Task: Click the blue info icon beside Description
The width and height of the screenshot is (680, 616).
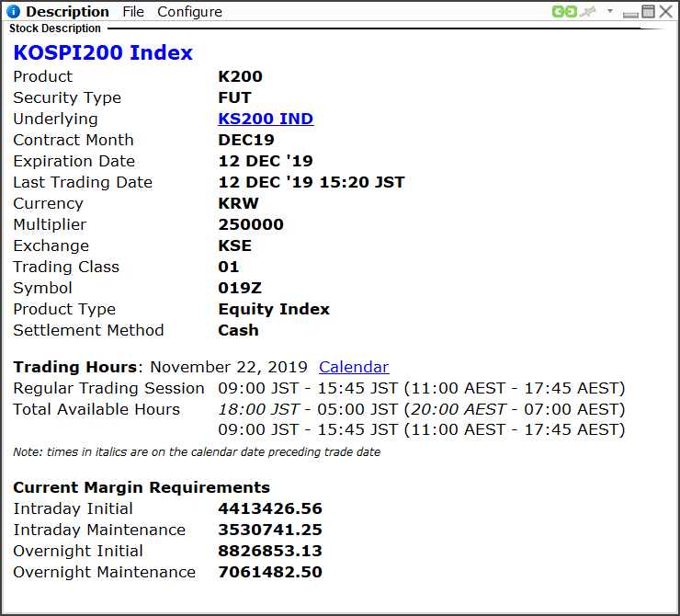Action: click(14, 12)
